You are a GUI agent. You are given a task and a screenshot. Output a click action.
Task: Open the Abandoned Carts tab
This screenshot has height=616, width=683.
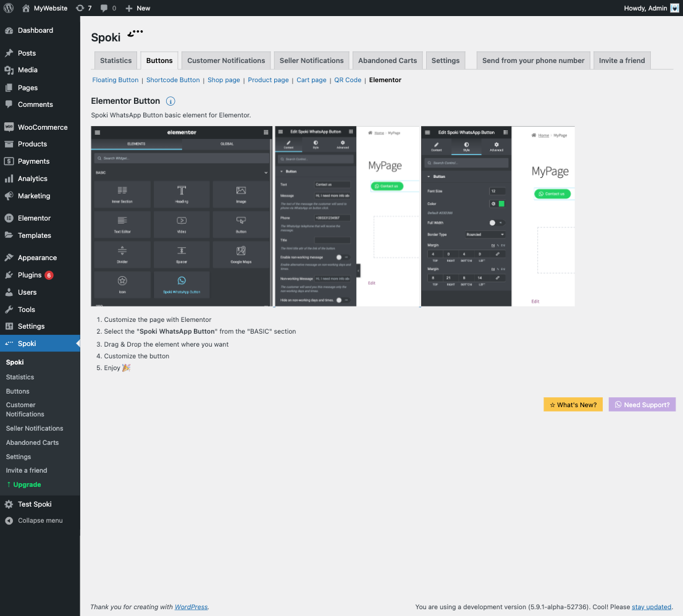387,61
